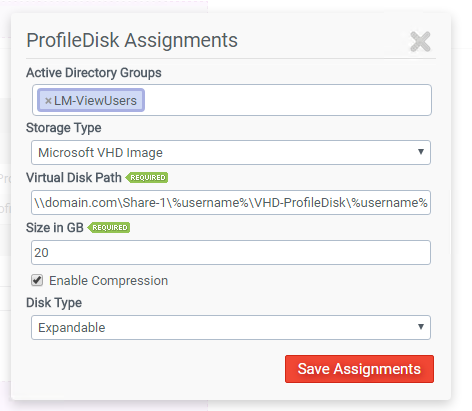472x411 pixels.
Task: Remove the LM-ViewUsers group tag
Action: (x=48, y=101)
